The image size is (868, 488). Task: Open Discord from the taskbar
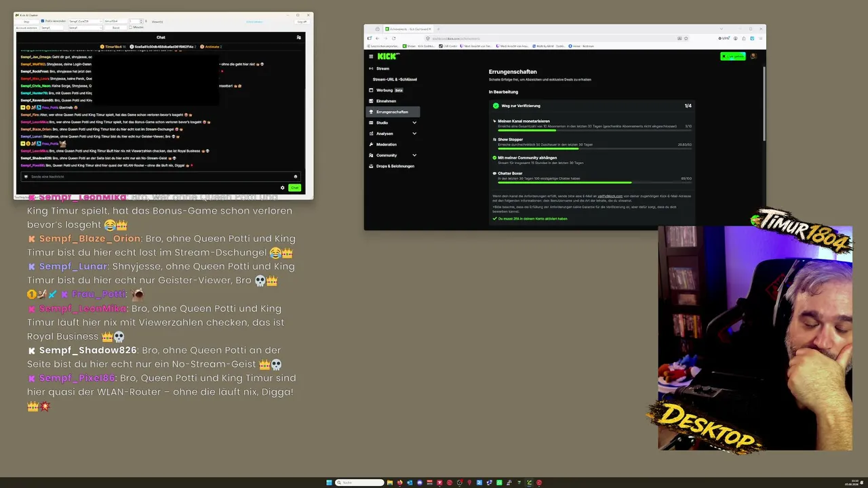coord(420,483)
